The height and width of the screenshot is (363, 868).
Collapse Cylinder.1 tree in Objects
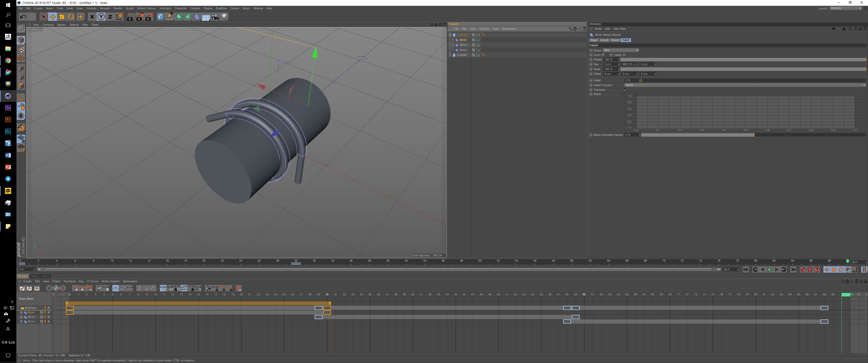point(450,35)
